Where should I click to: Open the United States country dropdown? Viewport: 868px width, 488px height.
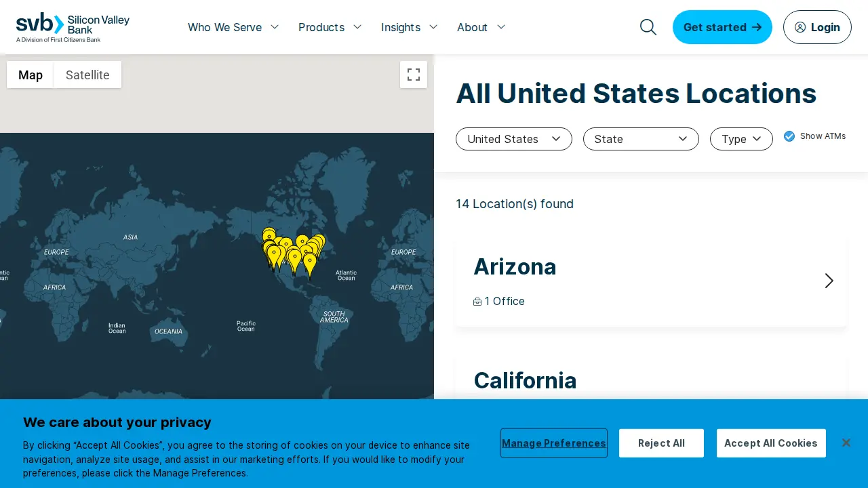click(514, 139)
